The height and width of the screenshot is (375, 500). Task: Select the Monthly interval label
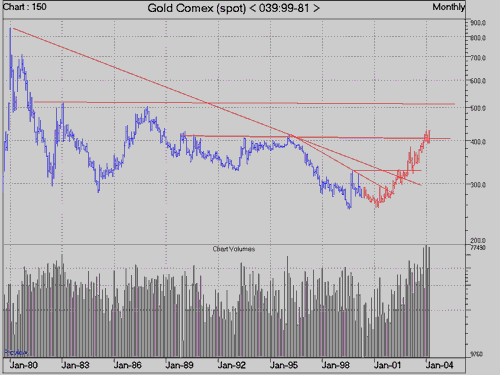tap(449, 7)
